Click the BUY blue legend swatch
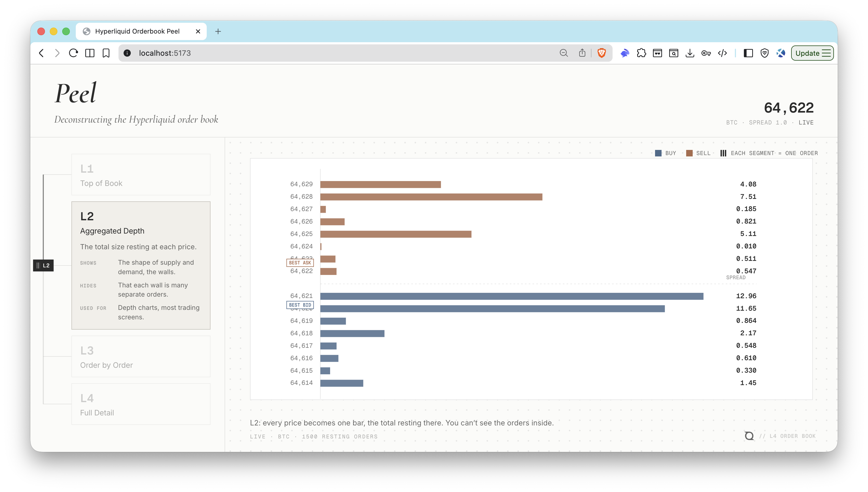 pos(658,153)
